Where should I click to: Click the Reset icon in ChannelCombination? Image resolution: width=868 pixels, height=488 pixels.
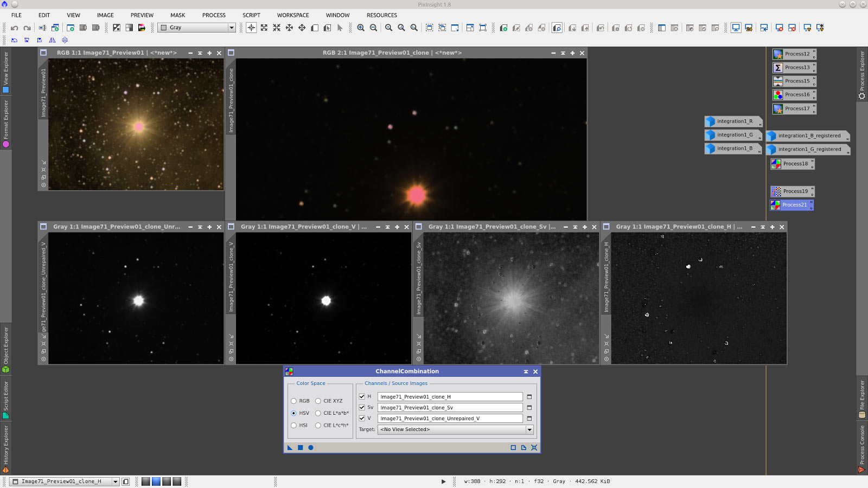pos(534,447)
